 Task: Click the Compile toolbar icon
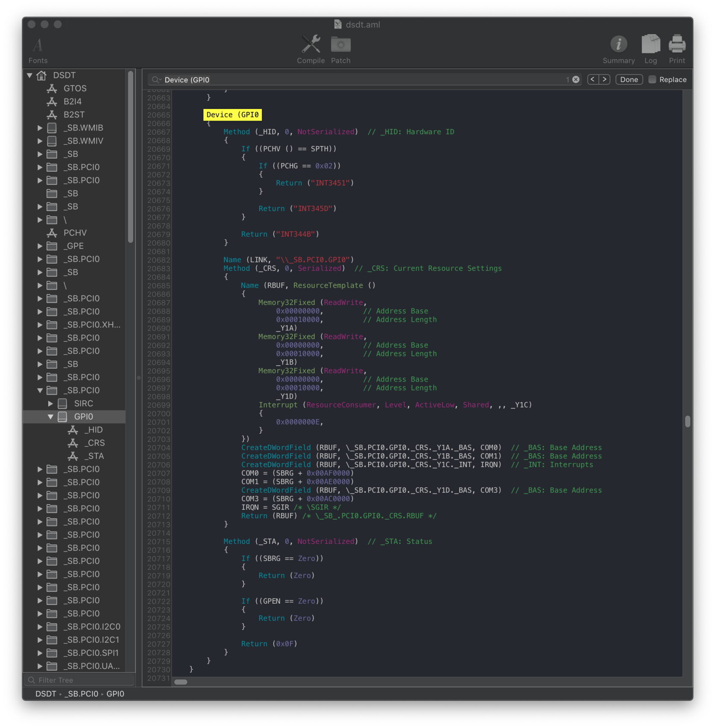click(311, 45)
